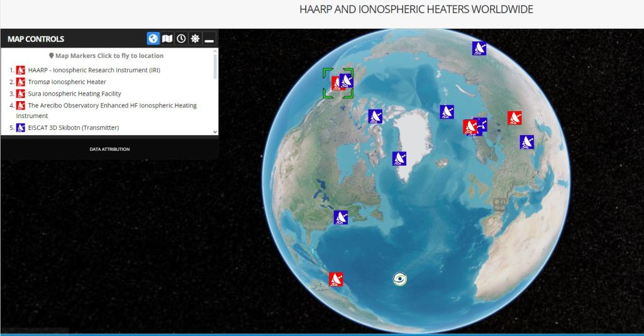644x336 pixels.
Task: Collapse the Map Controls panel
Action: tap(209, 39)
